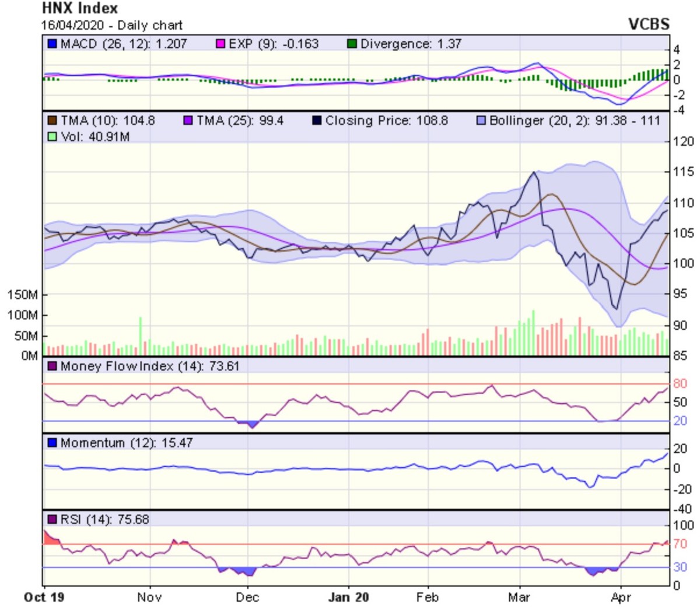Screen dimensions: 700x611
Task: Click the Mar label on time axis
Action: click(519, 597)
